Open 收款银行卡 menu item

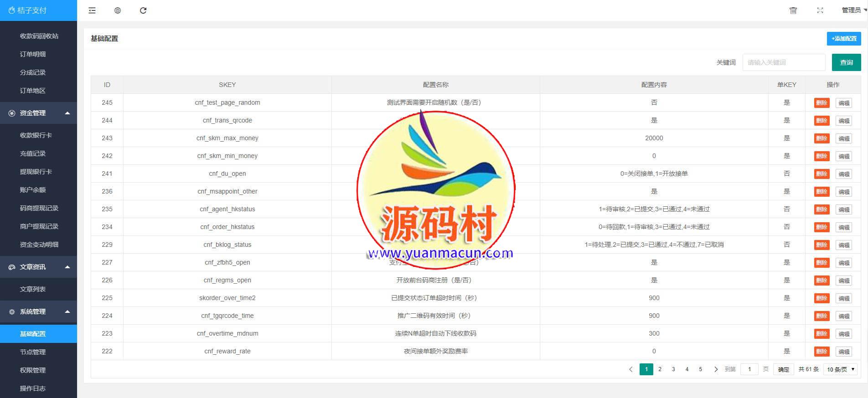click(36, 135)
